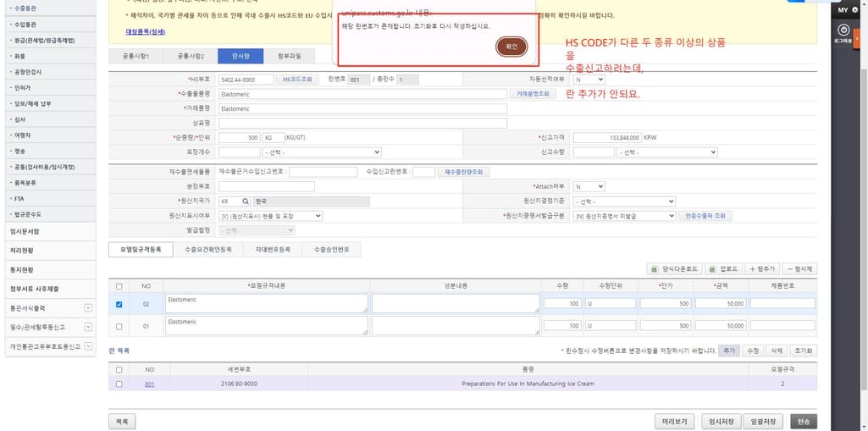Click the 재수출잔량조회 button
The height and width of the screenshot is (431, 868).
464,173
